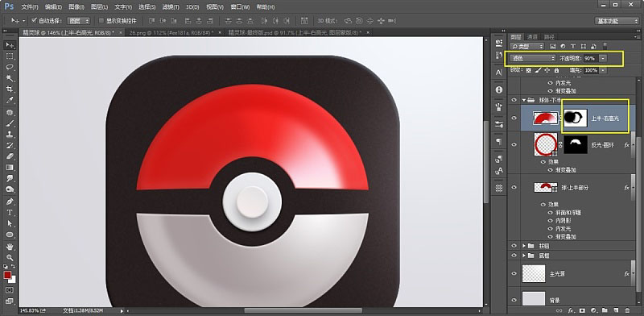Select the Zoom tool
This screenshot has height=316, width=644.
point(10,258)
